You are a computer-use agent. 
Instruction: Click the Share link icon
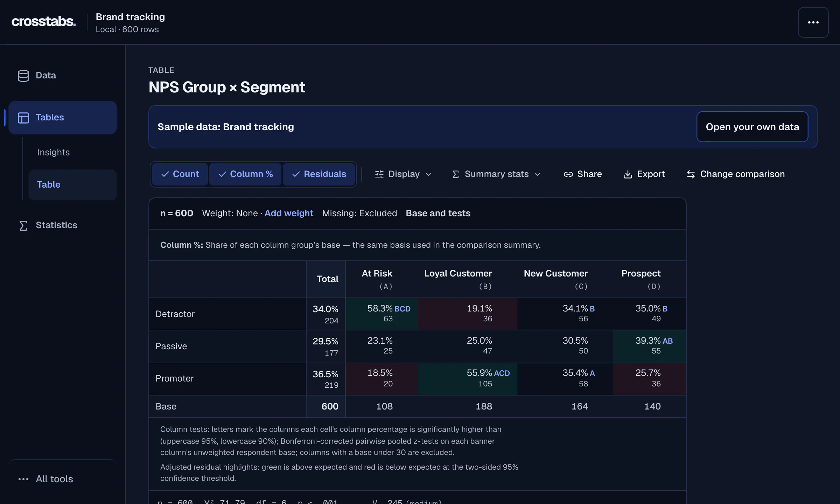tap(568, 174)
